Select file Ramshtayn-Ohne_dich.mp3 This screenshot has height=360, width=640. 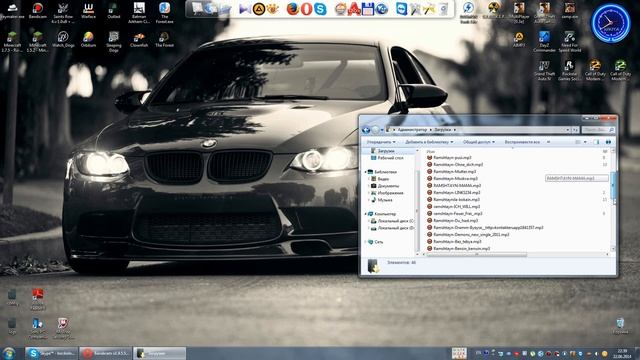click(x=455, y=164)
